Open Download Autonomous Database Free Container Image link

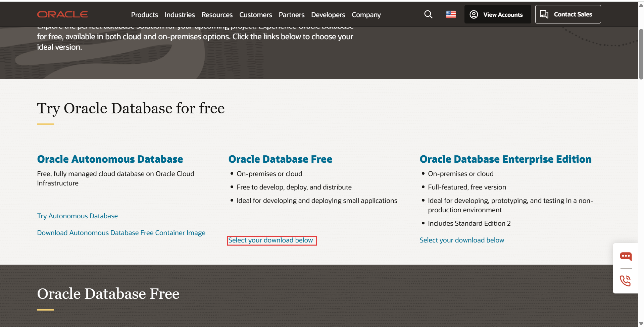(121, 233)
